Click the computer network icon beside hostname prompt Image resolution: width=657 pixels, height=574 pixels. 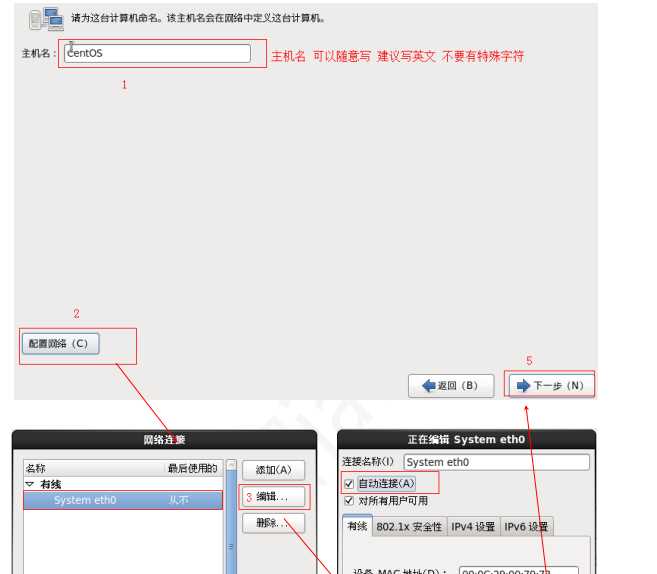(47, 19)
